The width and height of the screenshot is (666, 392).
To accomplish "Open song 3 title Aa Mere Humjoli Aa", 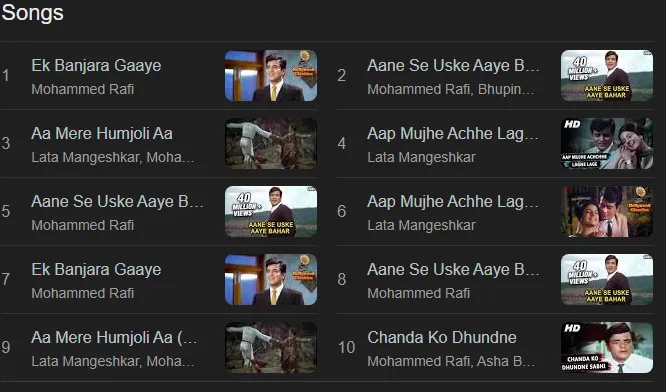I will [x=102, y=134].
